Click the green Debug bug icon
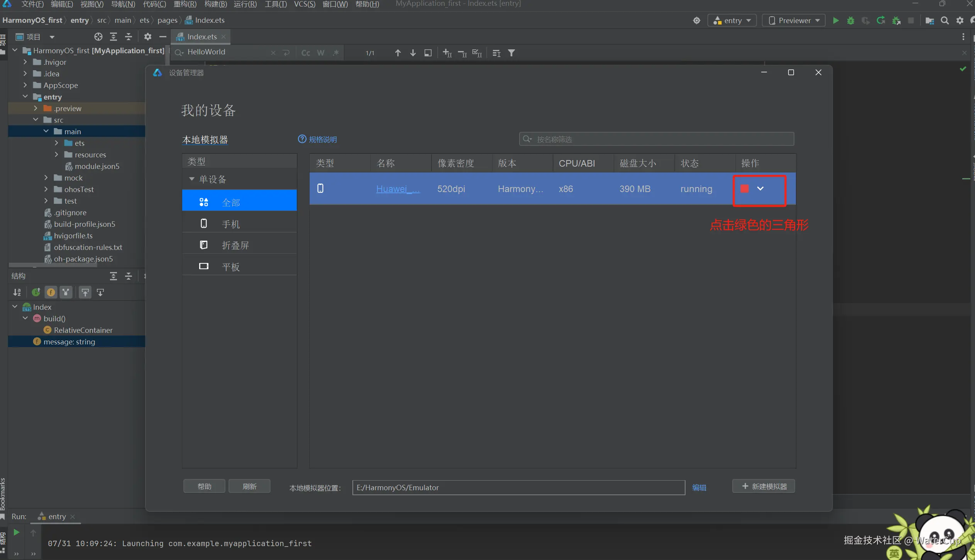The image size is (975, 560). [x=851, y=20]
